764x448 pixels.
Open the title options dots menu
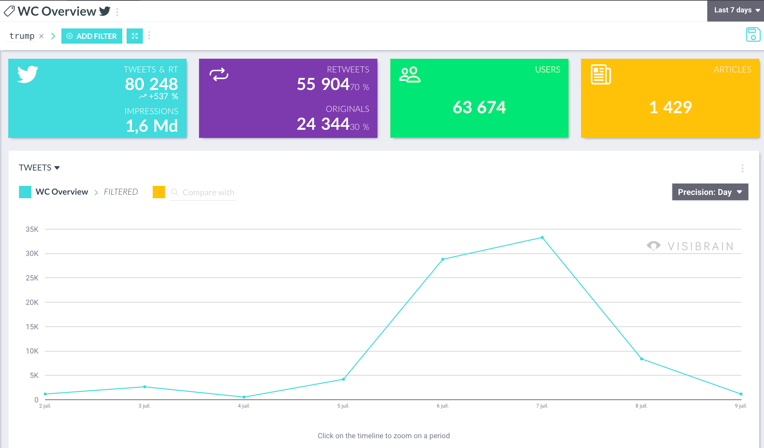pyautogui.click(x=117, y=11)
